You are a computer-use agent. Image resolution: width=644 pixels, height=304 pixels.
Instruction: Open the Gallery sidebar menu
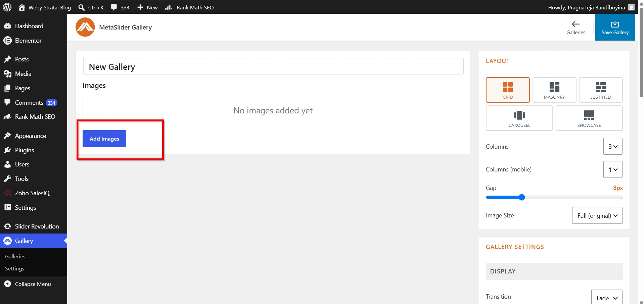34,241
